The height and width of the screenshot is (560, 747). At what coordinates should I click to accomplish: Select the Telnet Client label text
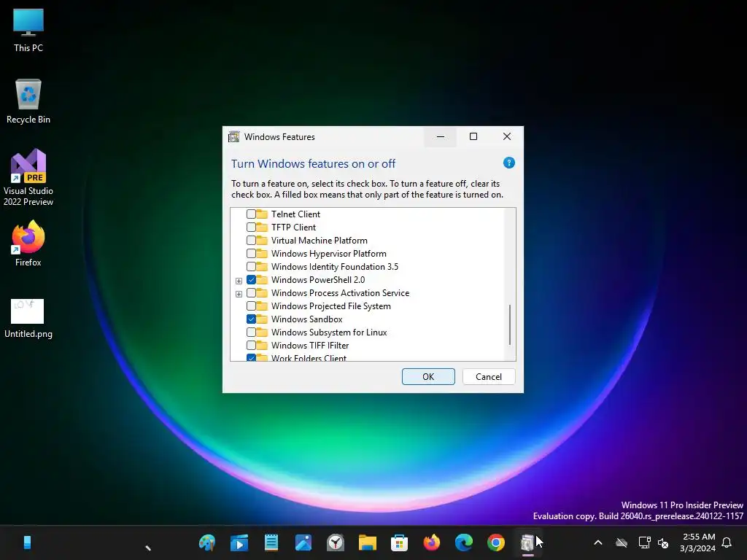(x=295, y=214)
